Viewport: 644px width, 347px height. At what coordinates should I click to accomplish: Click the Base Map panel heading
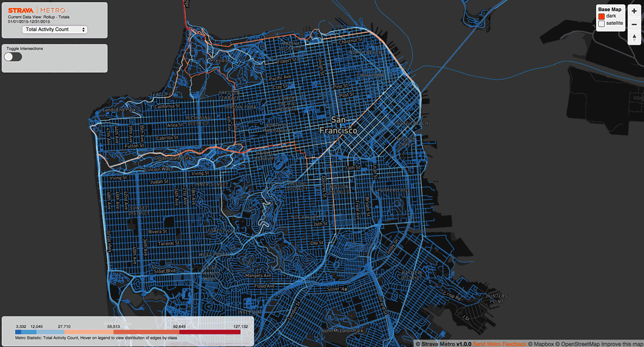(610, 10)
